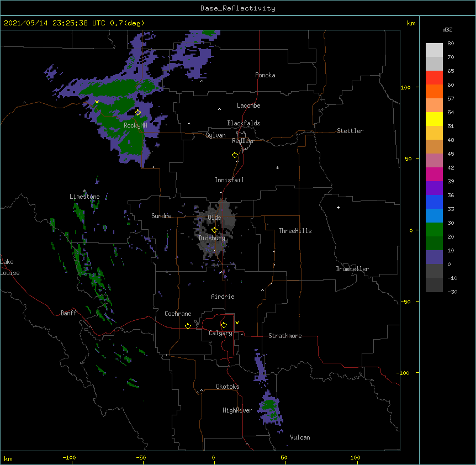Click the Calgary city label
The image size is (476, 465).
pyautogui.click(x=220, y=333)
